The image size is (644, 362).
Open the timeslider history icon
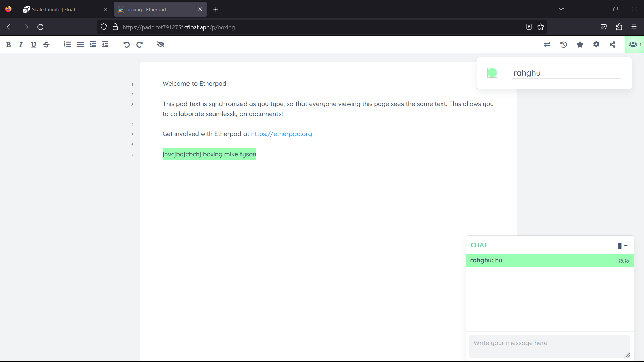pos(563,45)
